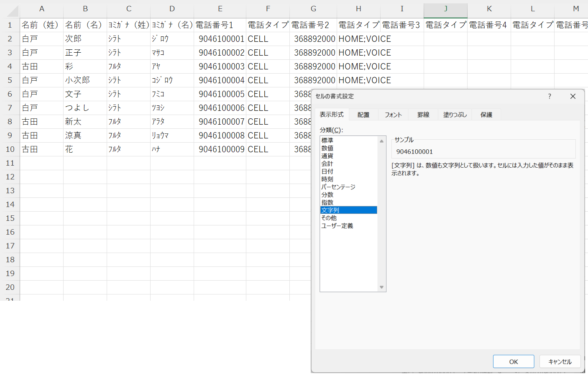Click the 電話番号1 header cell

pyautogui.click(x=220, y=25)
